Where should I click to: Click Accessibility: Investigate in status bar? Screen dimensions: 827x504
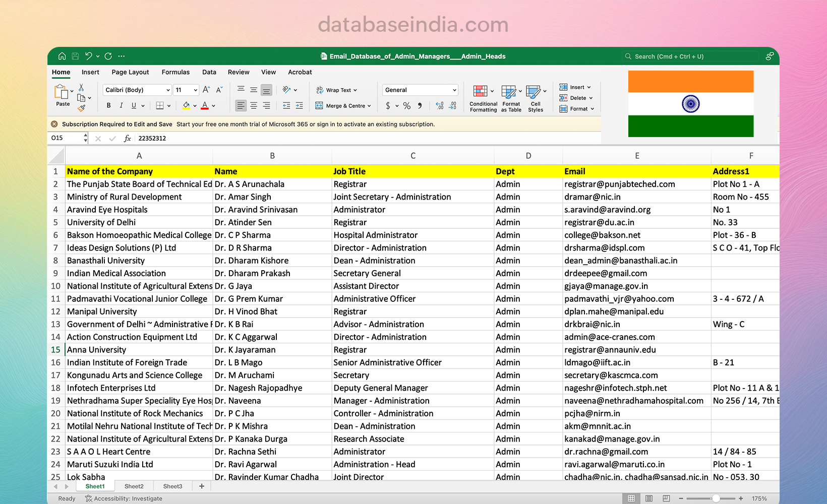coord(124,498)
